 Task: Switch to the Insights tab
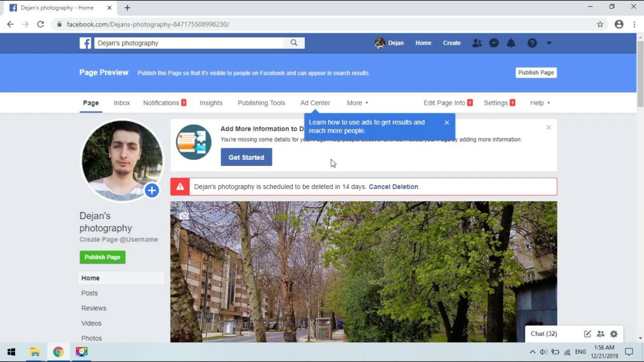[x=211, y=103]
